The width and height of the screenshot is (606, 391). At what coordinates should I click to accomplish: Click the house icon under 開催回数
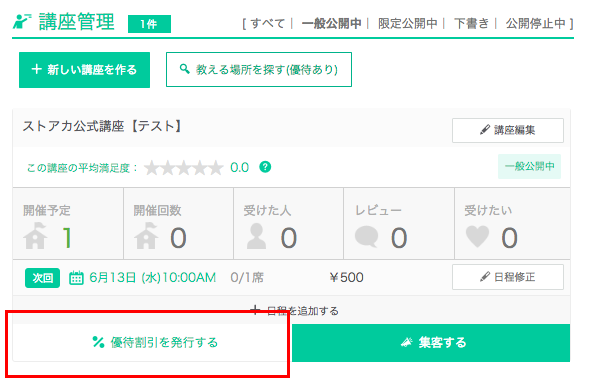(x=146, y=236)
